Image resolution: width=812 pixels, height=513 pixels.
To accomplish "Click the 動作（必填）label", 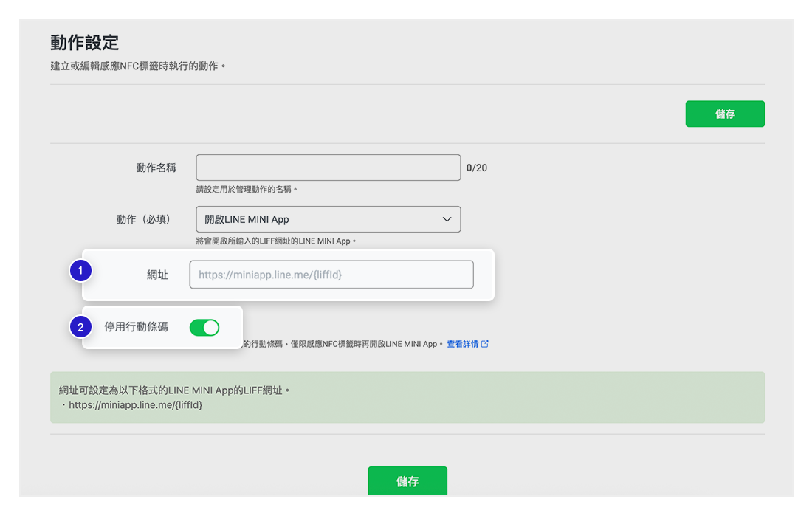I will (x=143, y=219).
